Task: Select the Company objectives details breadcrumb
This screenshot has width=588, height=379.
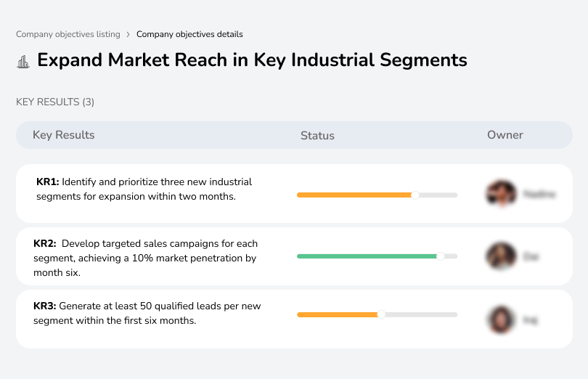Action: coord(189,34)
